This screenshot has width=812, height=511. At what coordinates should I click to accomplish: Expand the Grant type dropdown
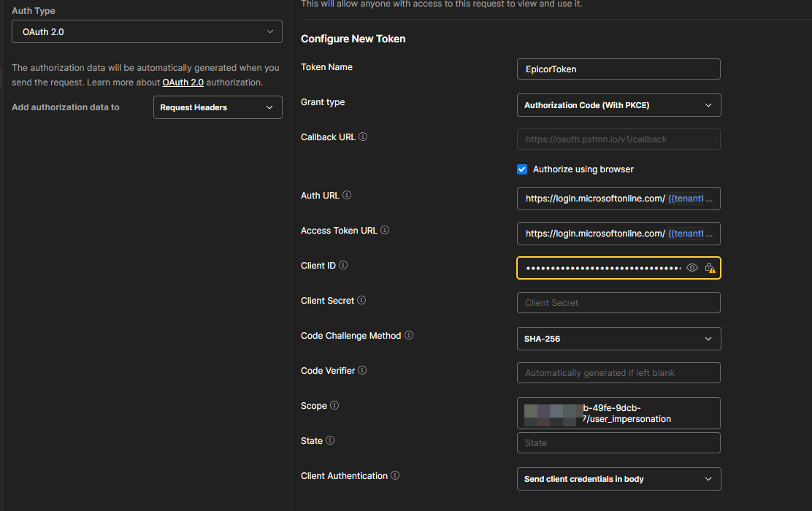(x=618, y=105)
